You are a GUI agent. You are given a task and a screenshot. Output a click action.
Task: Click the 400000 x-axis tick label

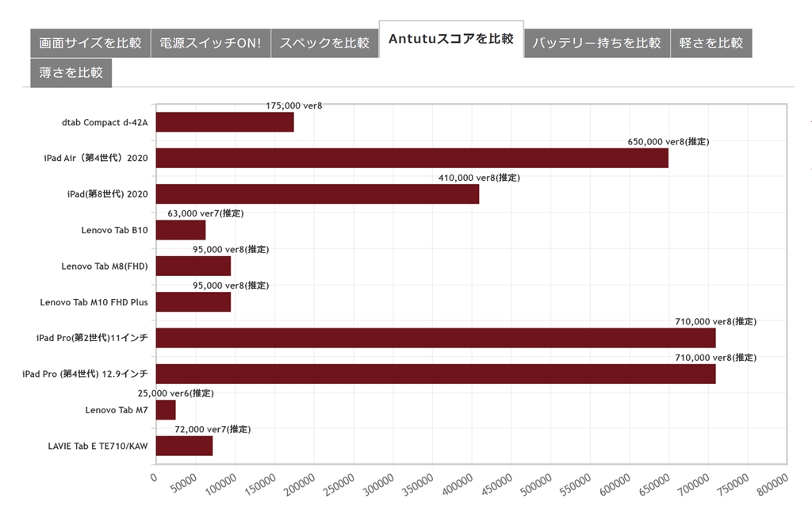[457, 485]
